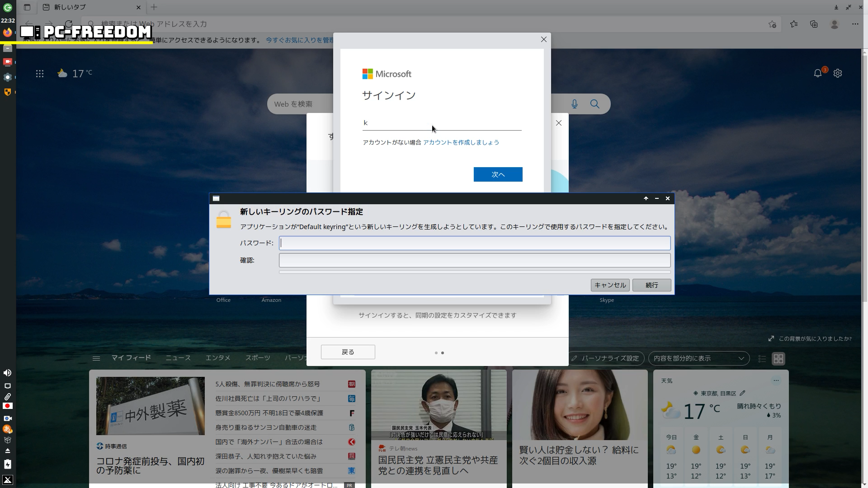
Task: Open browser Settings and more menu
Action: click(x=855, y=24)
